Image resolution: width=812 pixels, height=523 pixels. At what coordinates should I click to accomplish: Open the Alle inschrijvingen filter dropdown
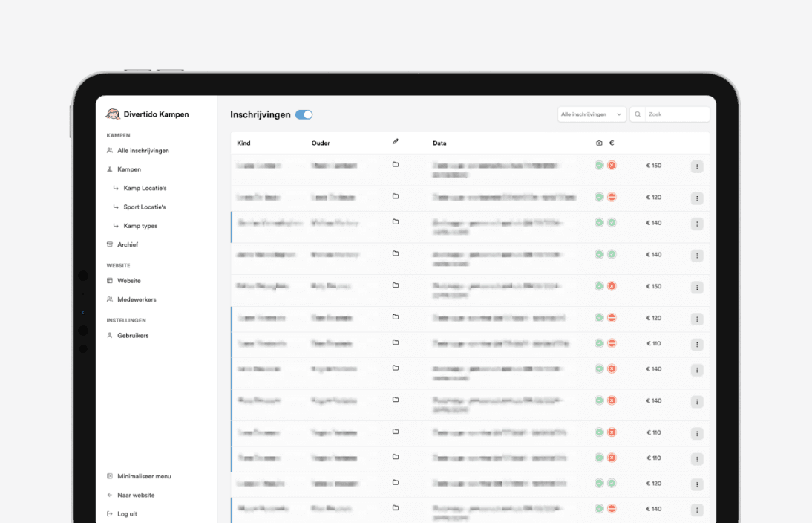591,114
